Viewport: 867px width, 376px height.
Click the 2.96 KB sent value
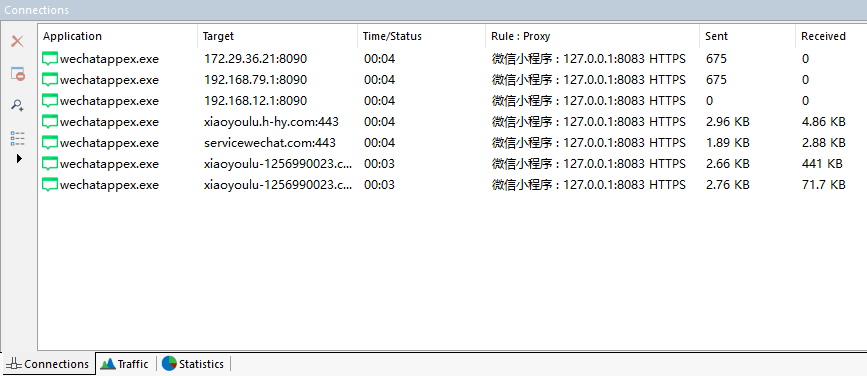(728, 122)
